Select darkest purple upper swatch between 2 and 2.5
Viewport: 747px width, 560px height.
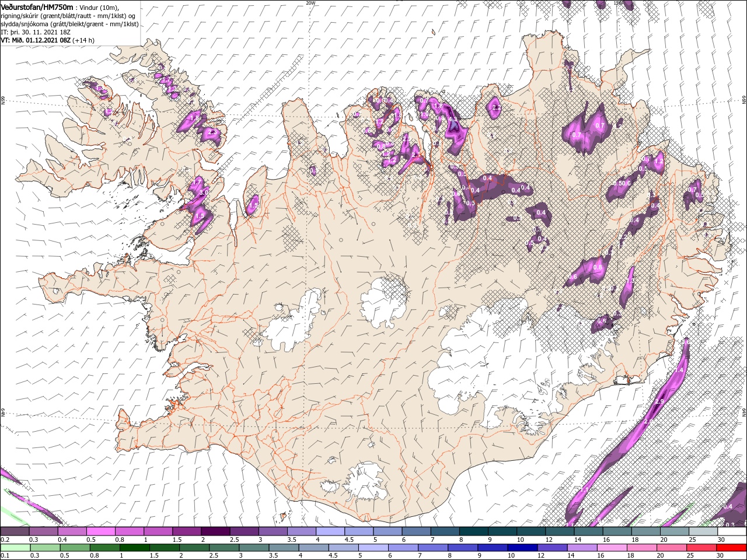click(215, 531)
